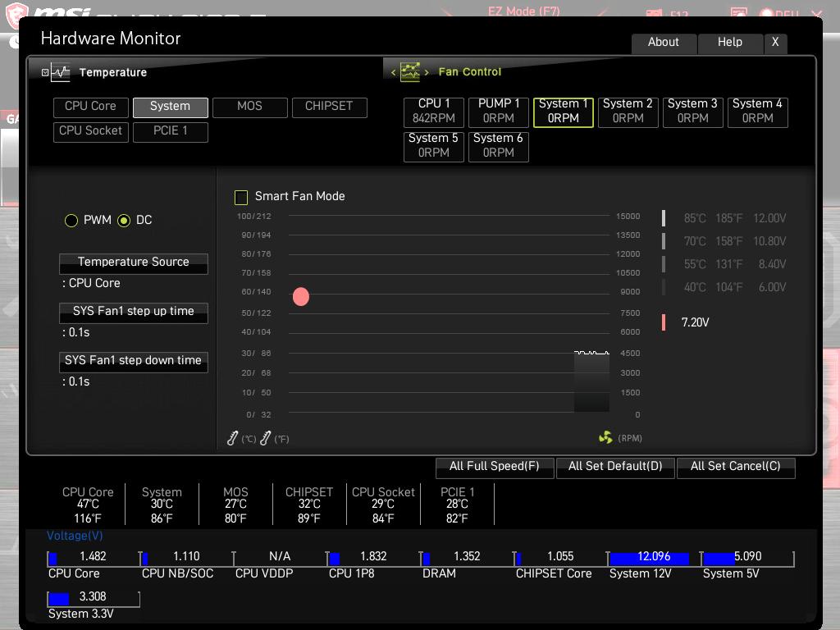Click MOS 27°C reading
Image resolution: width=840 pixels, height=630 pixels.
[235, 504]
